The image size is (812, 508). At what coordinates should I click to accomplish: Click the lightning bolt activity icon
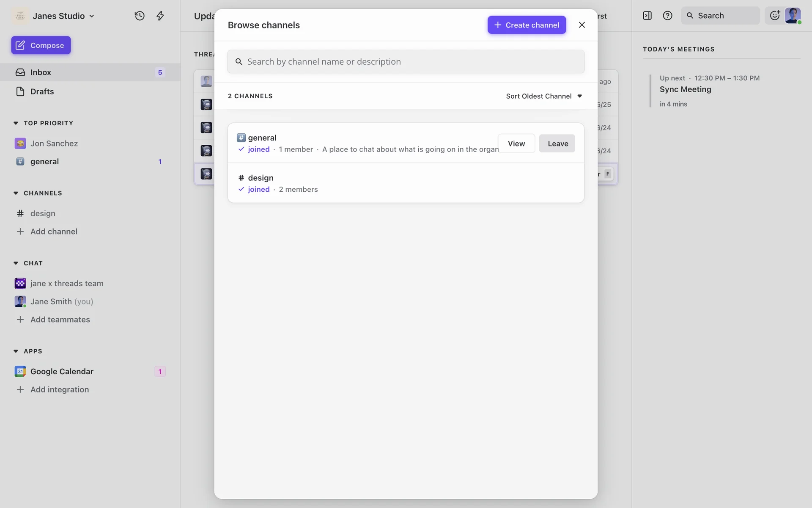click(160, 16)
